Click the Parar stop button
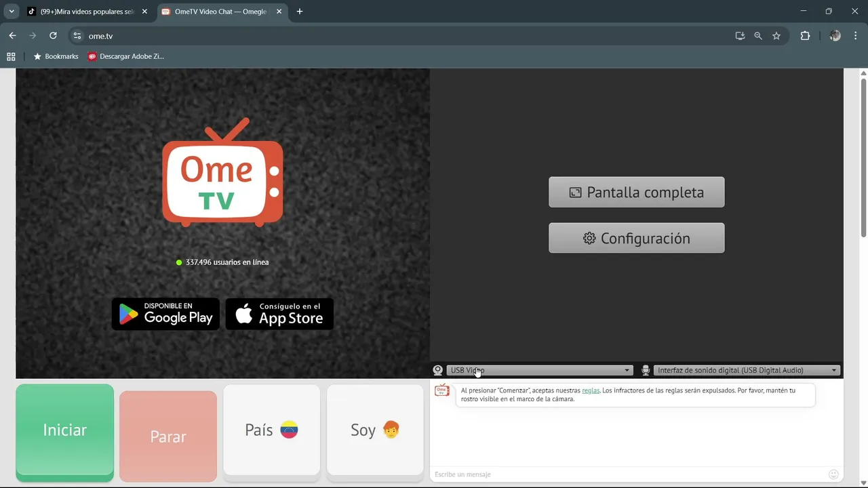This screenshot has height=488, width=868. pyautogui.click(x=168, y=436)
